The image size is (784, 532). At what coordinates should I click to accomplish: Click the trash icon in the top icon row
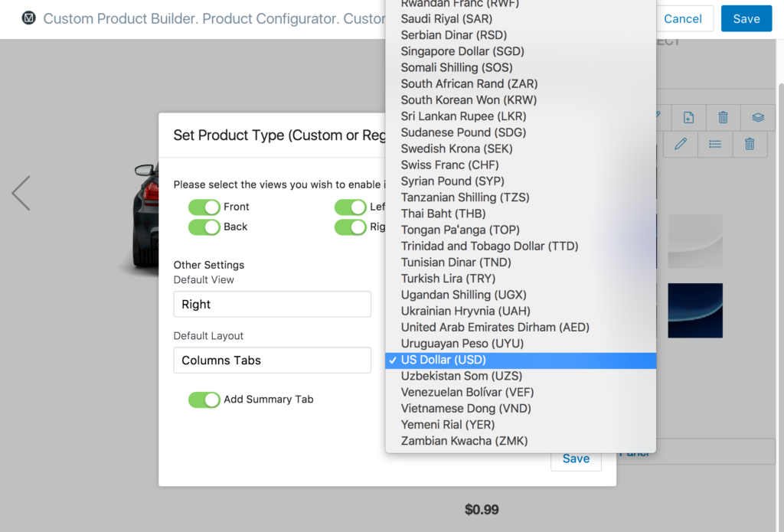click(723, 116)
